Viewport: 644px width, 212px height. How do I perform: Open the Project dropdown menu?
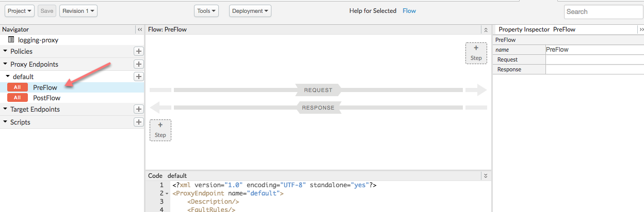21,11
